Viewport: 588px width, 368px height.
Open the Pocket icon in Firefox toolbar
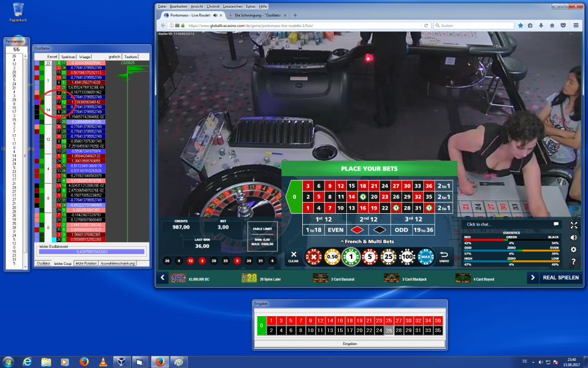click(x=563, y=25)
